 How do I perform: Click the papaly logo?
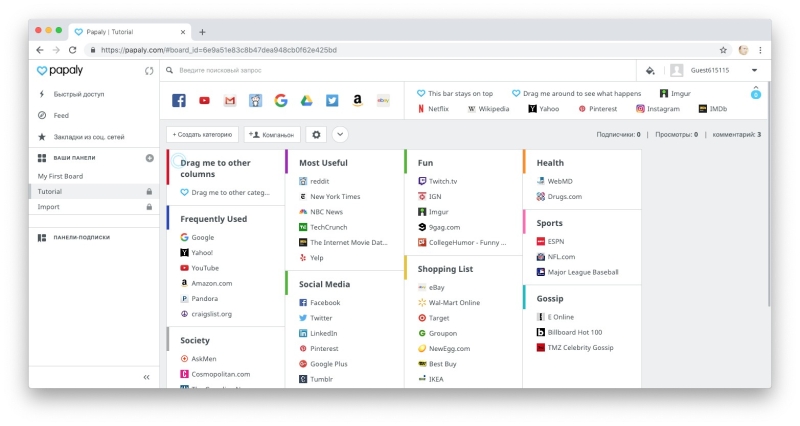pos(60,70)
